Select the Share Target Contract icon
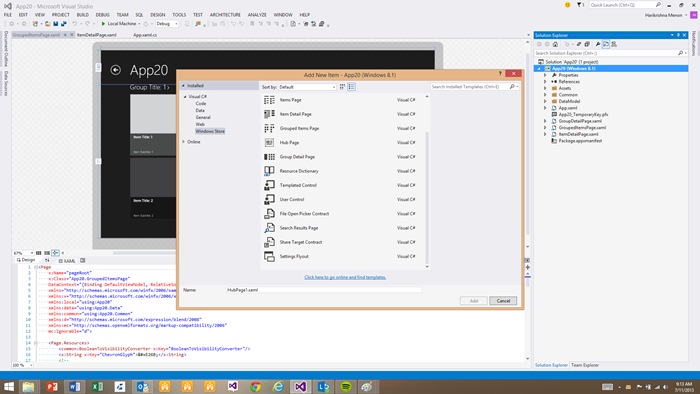 click(x=269, y=242)
